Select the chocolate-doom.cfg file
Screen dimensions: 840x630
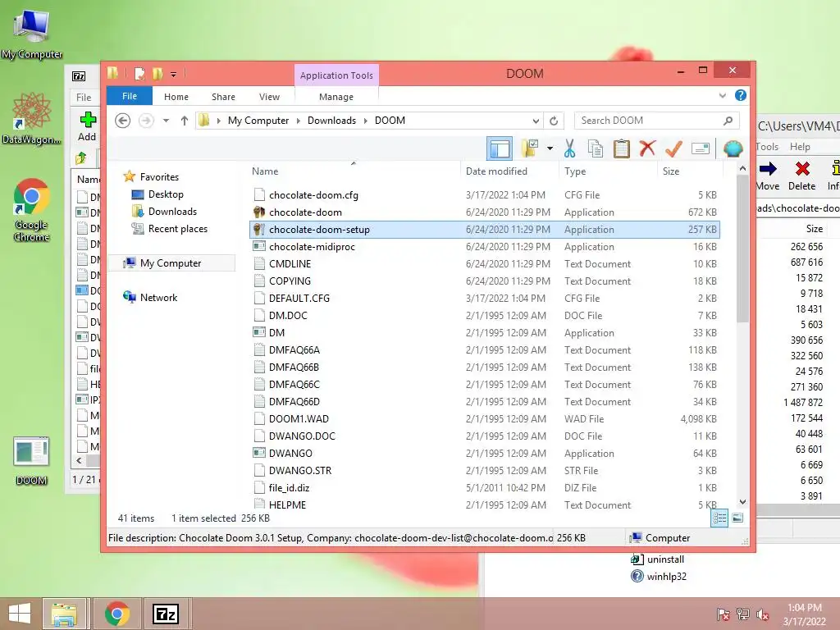[x=485, y=195]
